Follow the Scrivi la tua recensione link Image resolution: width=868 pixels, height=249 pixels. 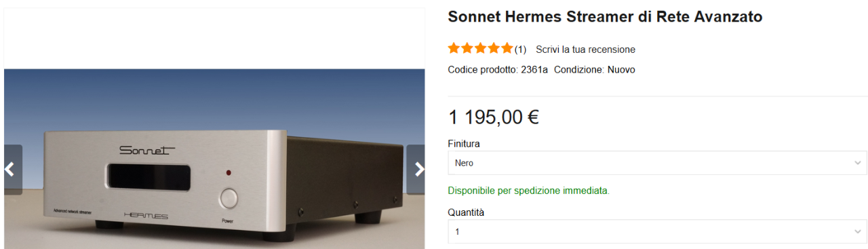[x=585, y=50]
